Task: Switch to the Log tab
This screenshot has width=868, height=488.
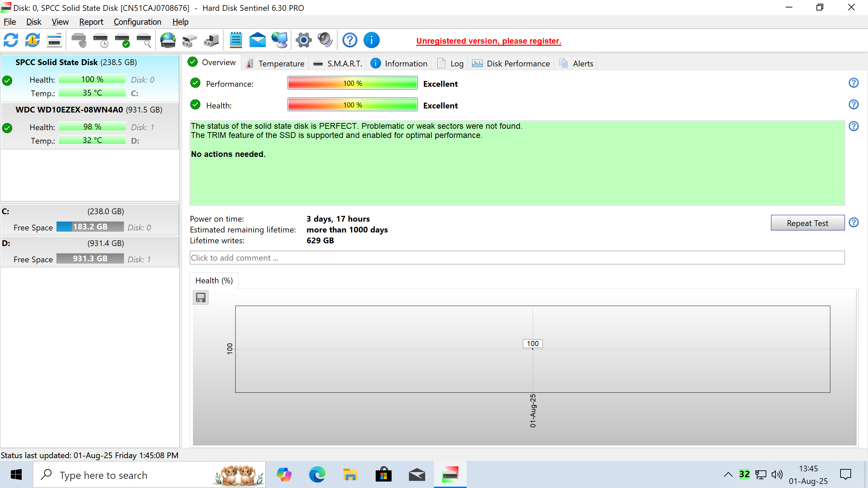Action: coord(450,63)
